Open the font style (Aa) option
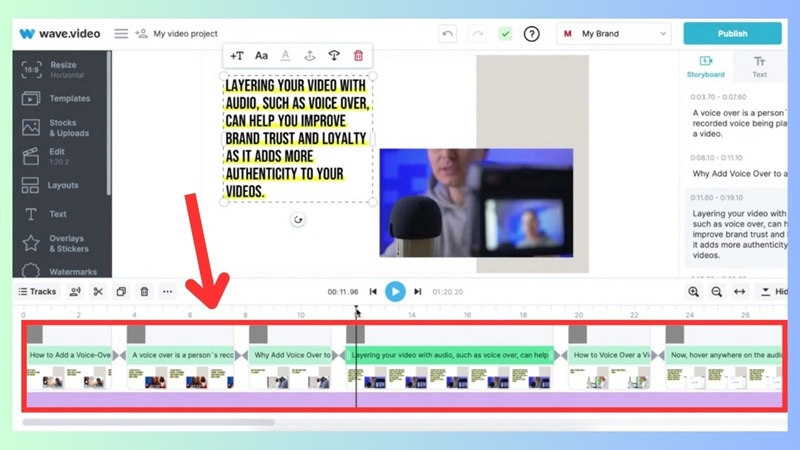This screenshot has height=450, width=800. coord(261,56)
